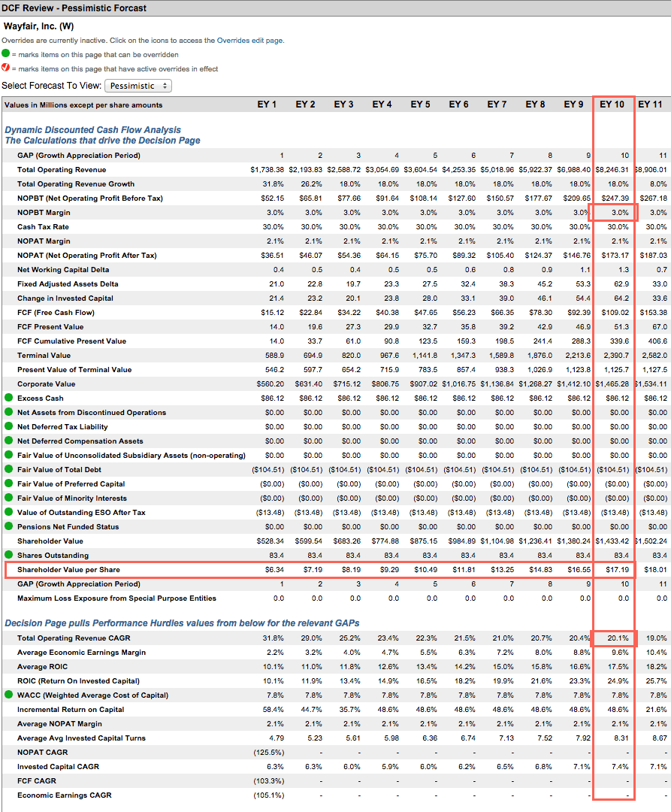Open override icon for Net Deferred Tax Liability

[9, 426]
